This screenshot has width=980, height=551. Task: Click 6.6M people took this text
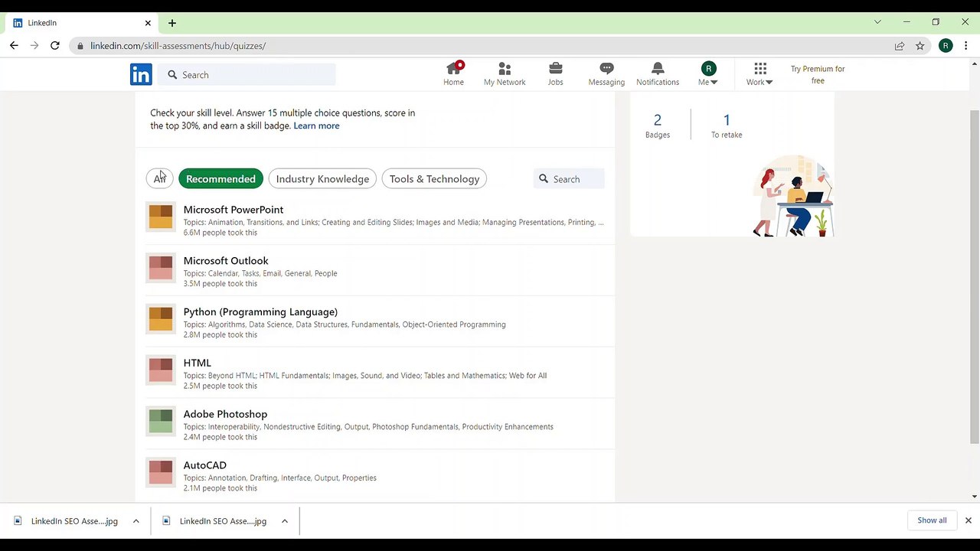pos(220,233)
